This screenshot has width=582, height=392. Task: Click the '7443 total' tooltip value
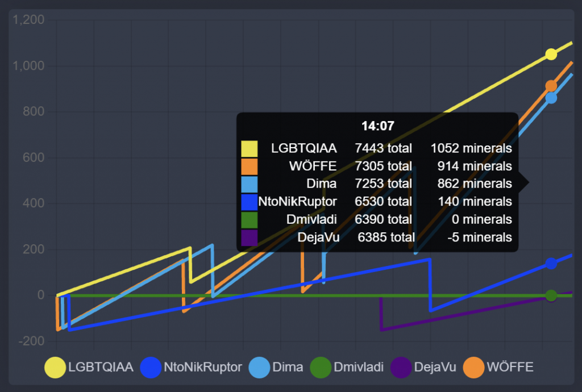[383, 148]
